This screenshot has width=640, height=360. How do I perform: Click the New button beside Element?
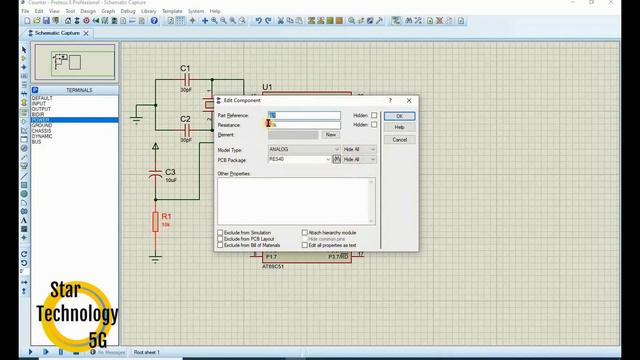[331, 135]
